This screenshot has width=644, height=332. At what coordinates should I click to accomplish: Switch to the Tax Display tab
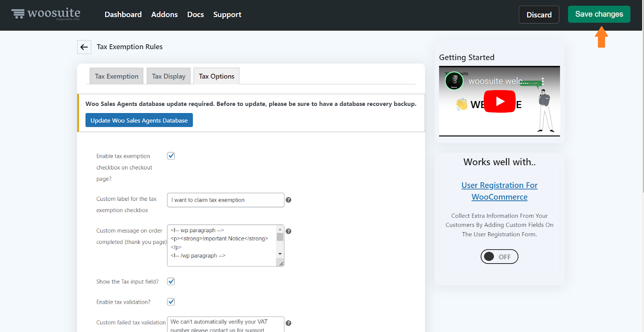coord(169,76)
